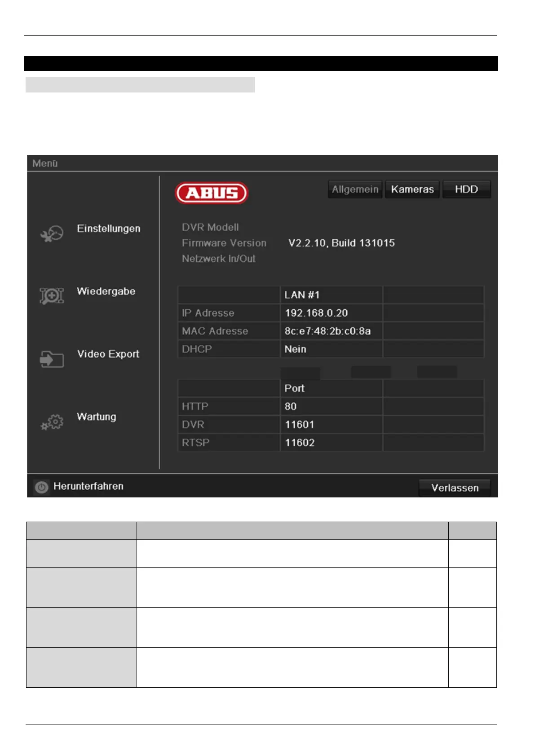The image size is (535, 756).
Task: Click the Verlassen button
Action: (455, 488)
